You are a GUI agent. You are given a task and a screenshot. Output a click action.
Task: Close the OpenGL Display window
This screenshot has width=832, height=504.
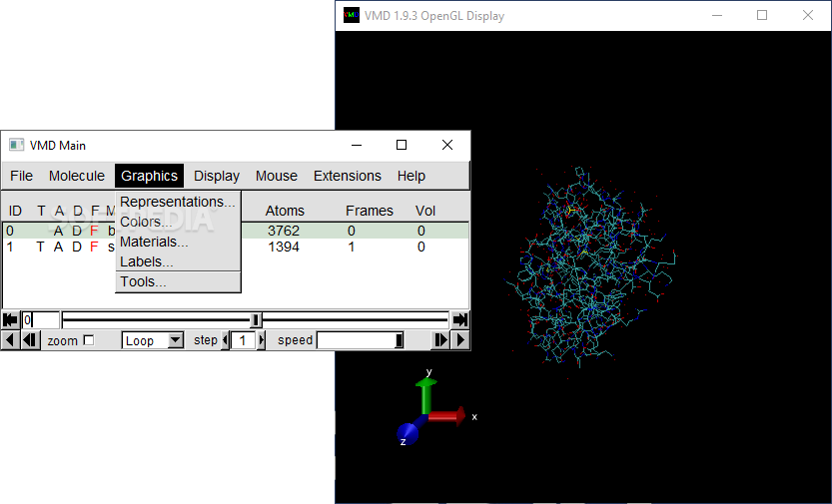point(808,15)
